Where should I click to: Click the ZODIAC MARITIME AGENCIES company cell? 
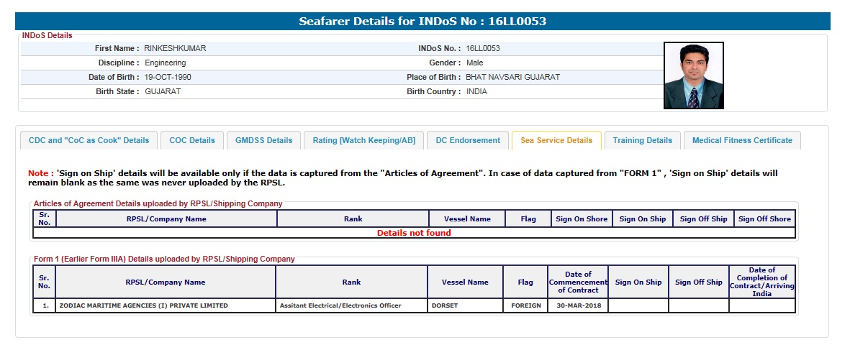click(143, 305)
